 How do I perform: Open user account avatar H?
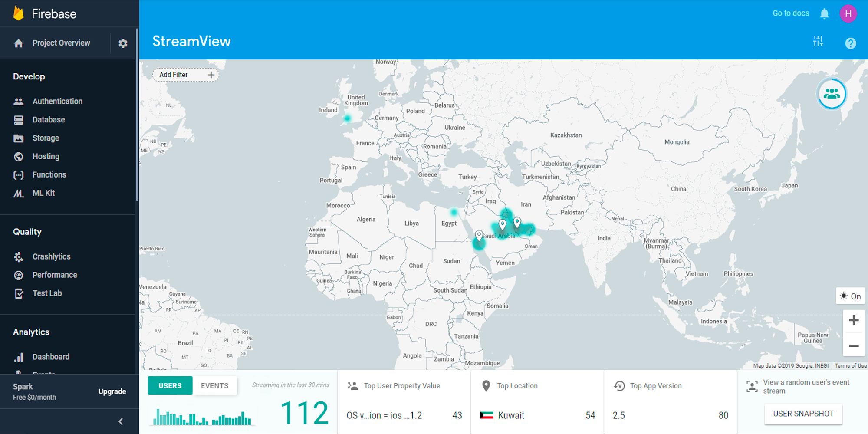pyautogui.click(x=848, y=14)
